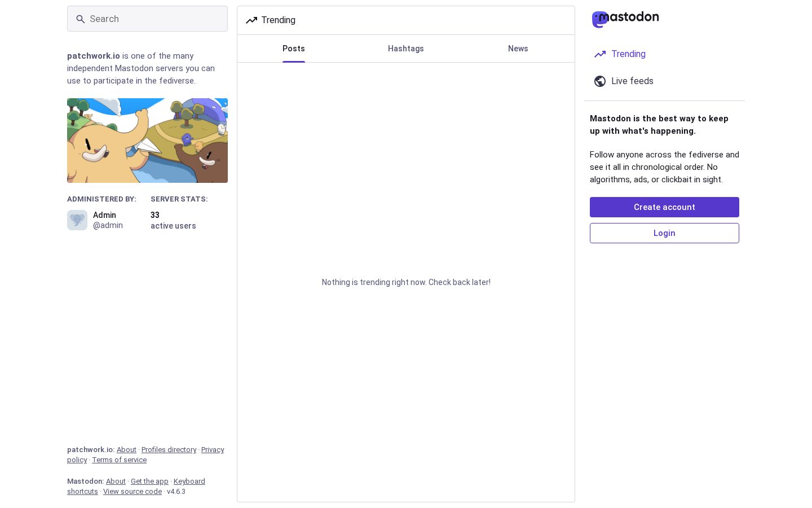Screen dimensions: 812x508
Task: Click the Live feeds globe icon
Action: pyautogui.click(x=600, y=81)
